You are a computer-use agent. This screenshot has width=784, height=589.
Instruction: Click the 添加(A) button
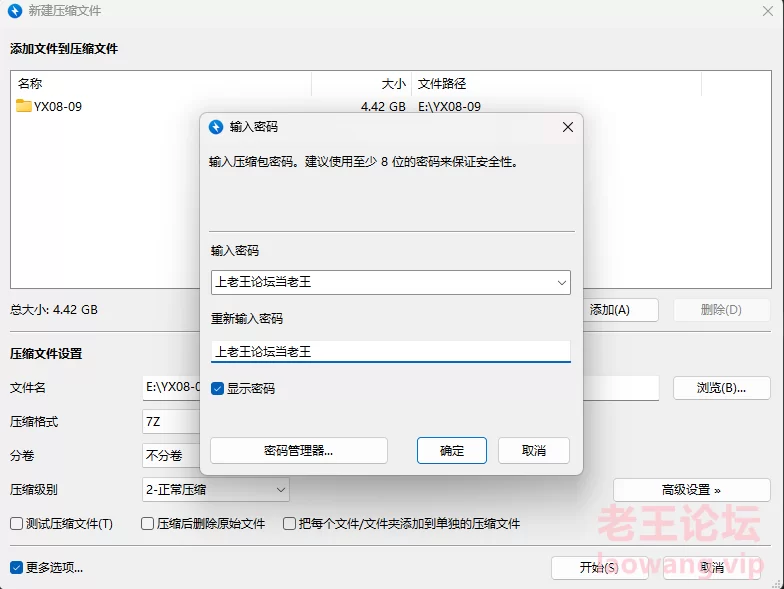[620, 310]
